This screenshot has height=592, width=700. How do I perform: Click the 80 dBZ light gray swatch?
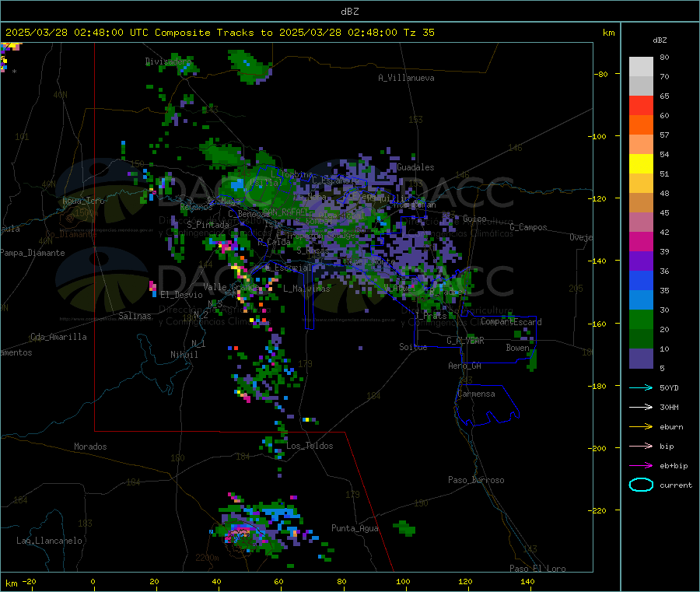click(x=641, y=67)
